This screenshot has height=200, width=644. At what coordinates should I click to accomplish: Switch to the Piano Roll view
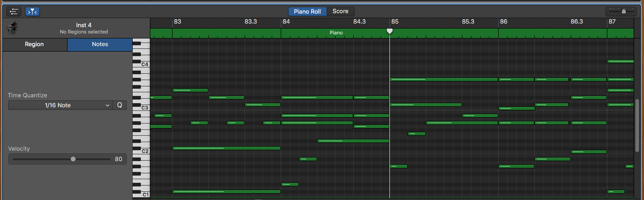(x=308, y=11)
